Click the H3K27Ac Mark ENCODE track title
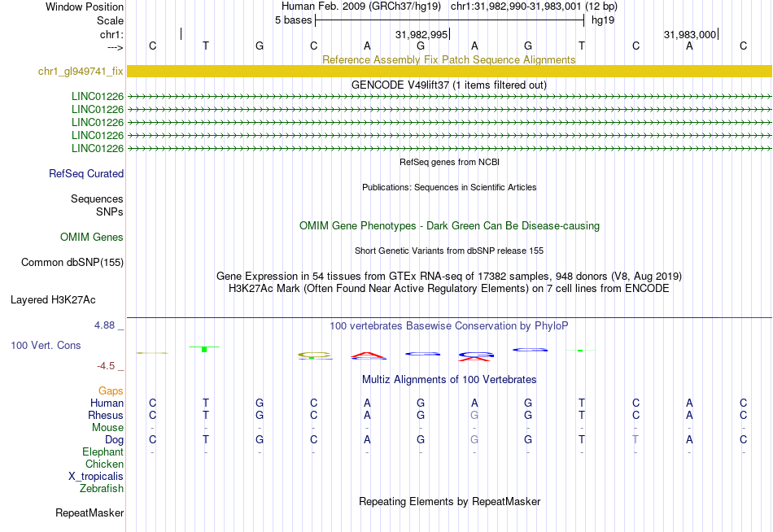 pyautogui.click(x=449, y=289)
